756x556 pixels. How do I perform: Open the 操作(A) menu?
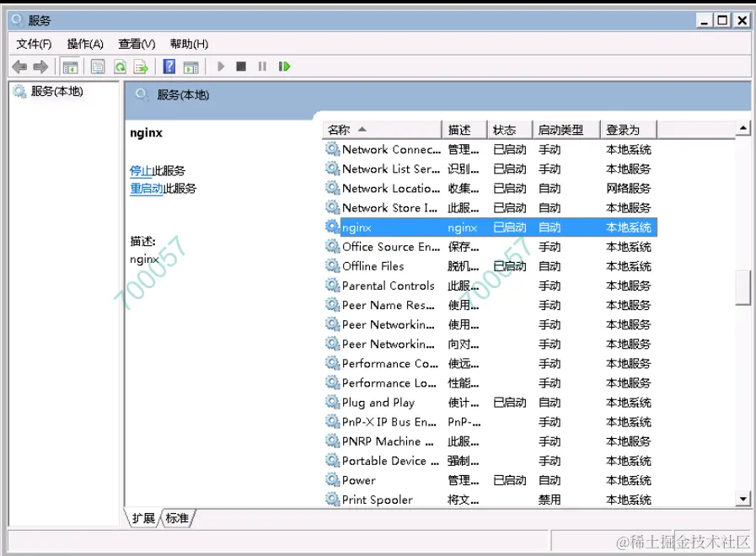click(x=85, y=44)
